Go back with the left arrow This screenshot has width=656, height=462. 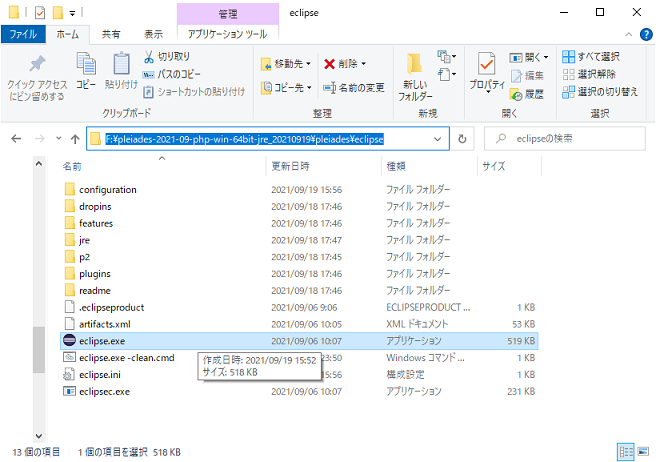(16, 139)
